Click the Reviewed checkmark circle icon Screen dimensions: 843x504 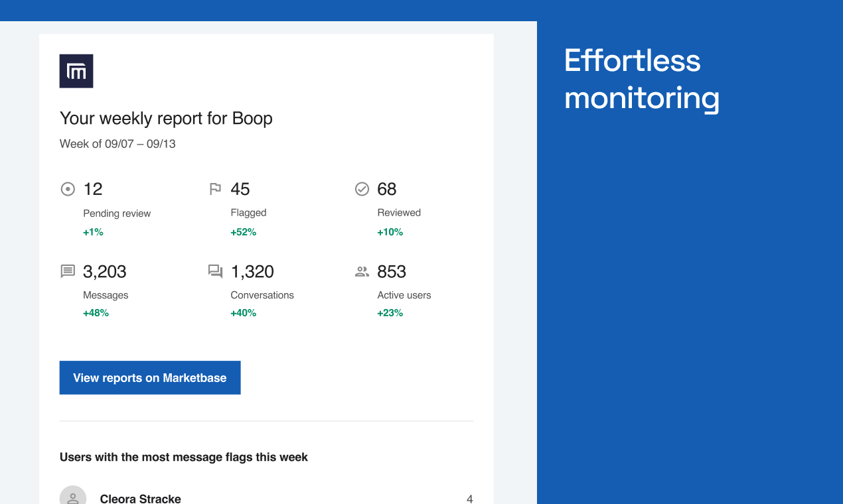click(x=362, y=189)
